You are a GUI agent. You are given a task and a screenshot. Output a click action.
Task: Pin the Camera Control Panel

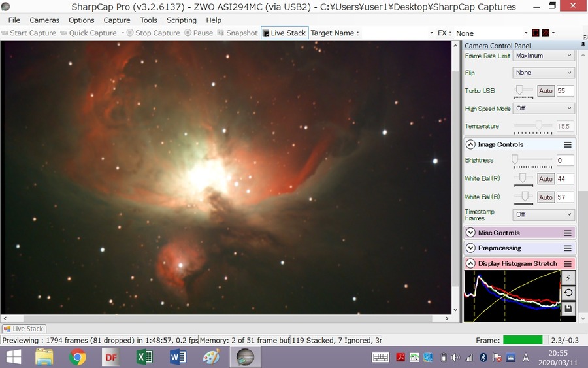583,45
